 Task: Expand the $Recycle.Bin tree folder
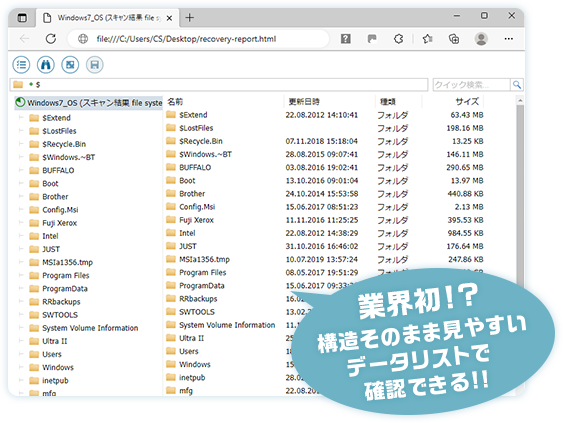coord(21,144)
